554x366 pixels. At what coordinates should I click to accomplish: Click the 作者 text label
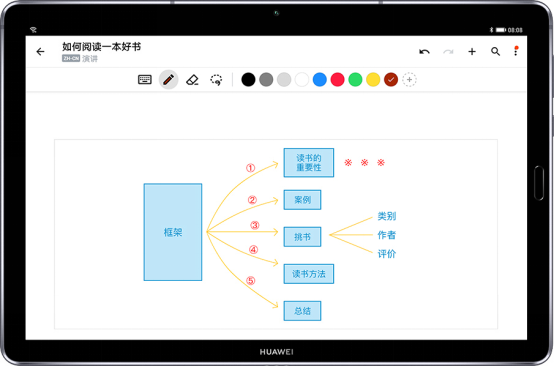[387, 235]
